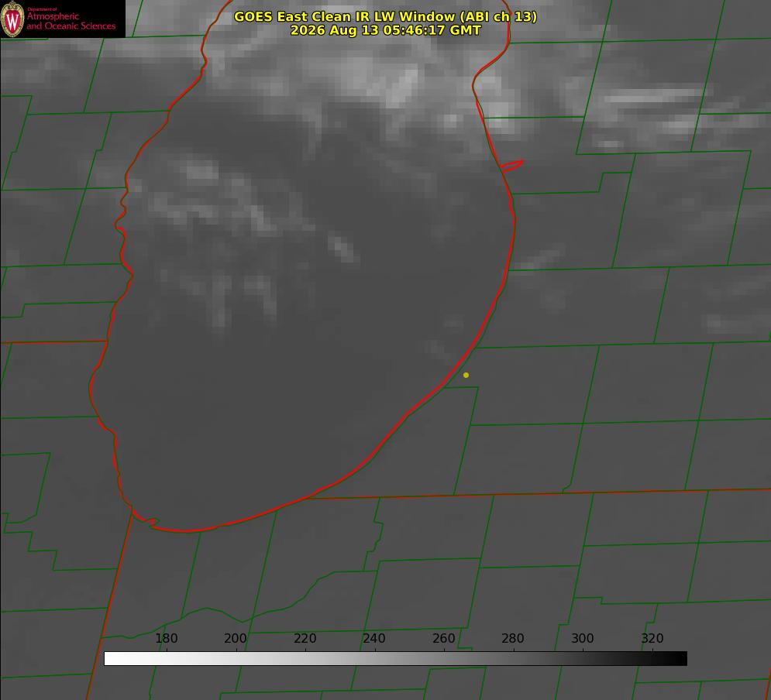
Task: Click the 180 colorbar tick label
Action: pyautogui.click(x=166, y=638)
